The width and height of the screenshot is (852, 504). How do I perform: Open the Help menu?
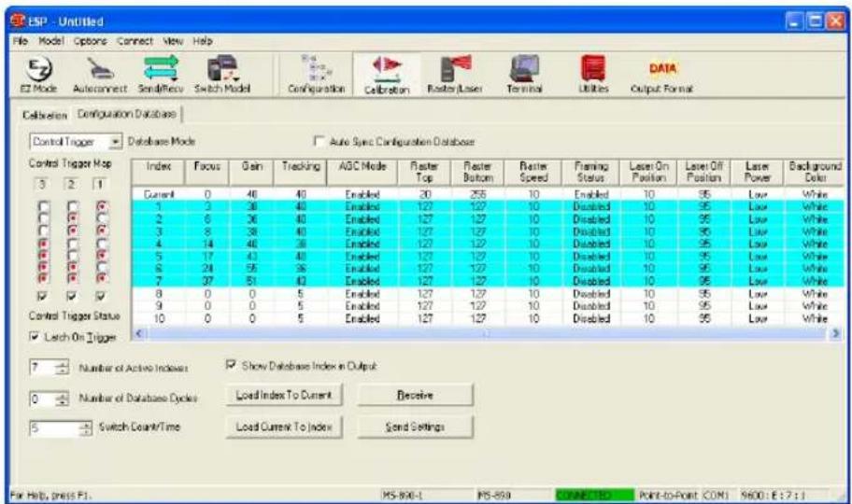tap(202, 41)
